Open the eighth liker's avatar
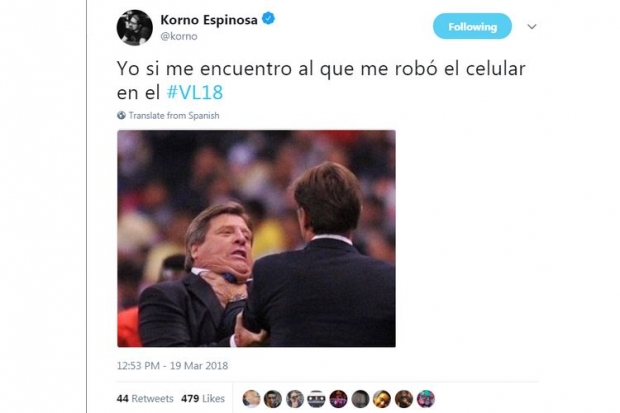 click(x=404, y=399)
